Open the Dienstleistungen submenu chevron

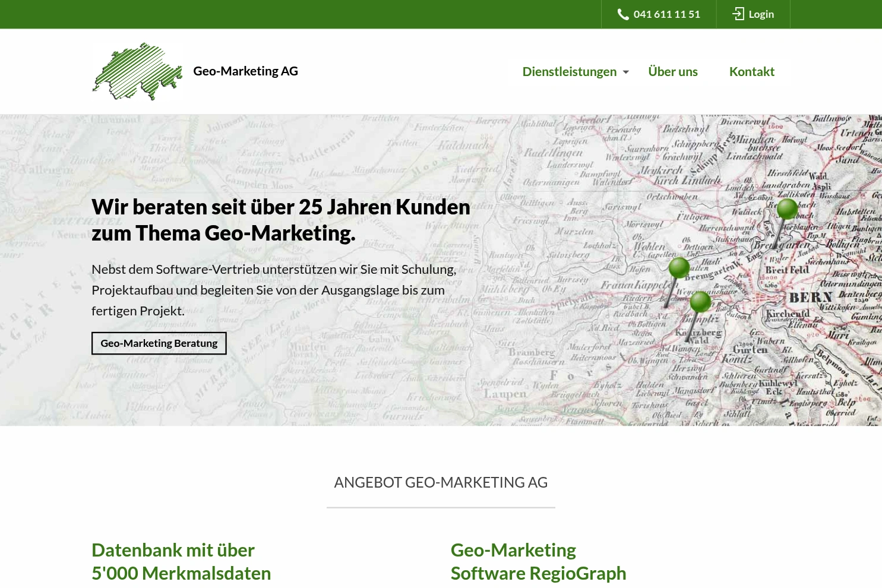[x=625, y=72]
